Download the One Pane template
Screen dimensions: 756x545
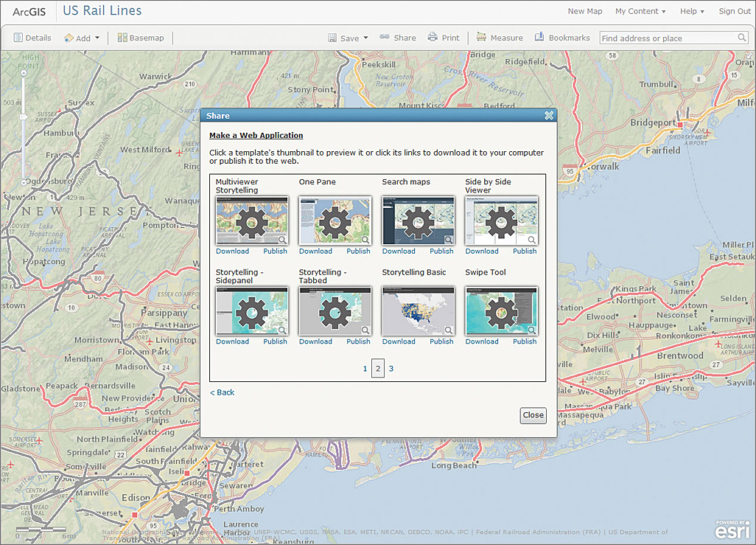(x=315, y=251)
